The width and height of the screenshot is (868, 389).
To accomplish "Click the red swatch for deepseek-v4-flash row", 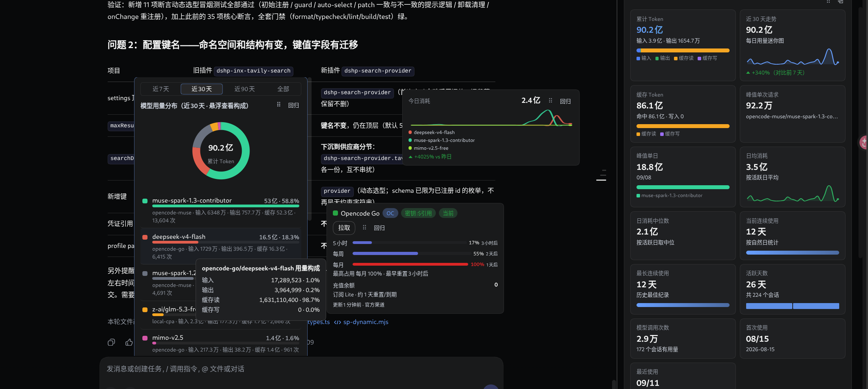I will click(145, 237).
